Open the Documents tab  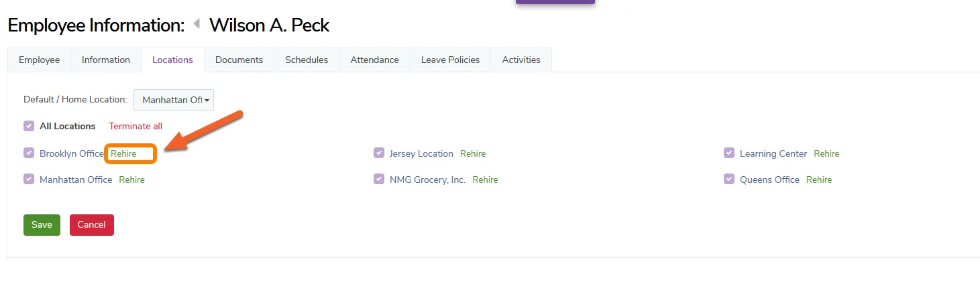(239, 60)
